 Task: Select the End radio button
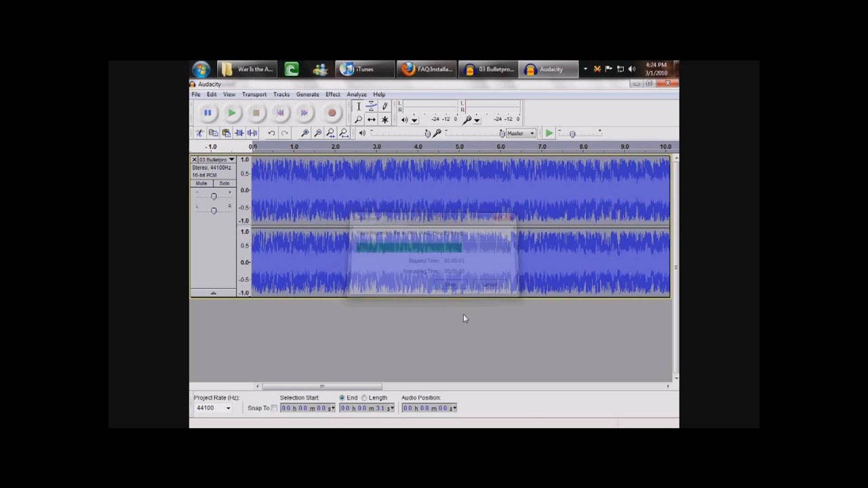pos(342,398)
